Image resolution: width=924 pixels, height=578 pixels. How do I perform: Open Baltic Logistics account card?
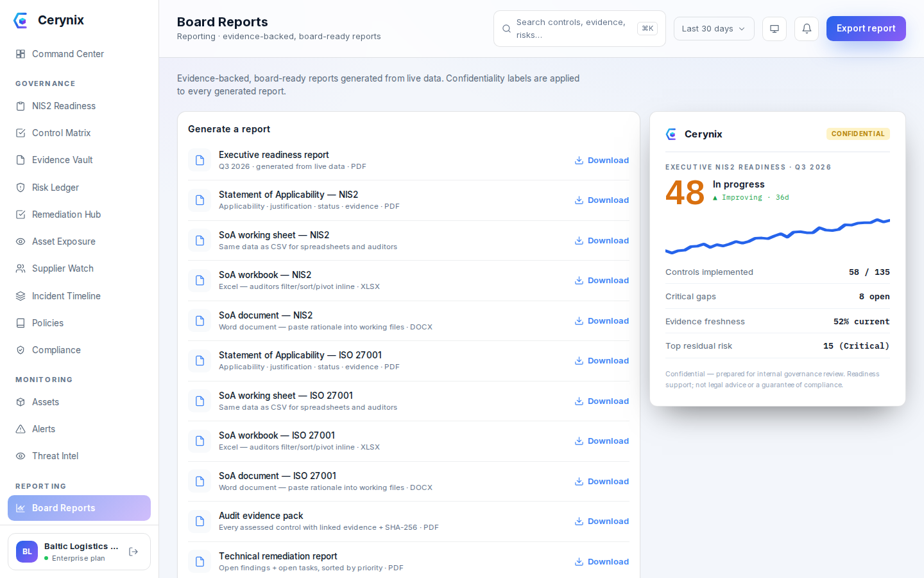[x=79, y=552]
